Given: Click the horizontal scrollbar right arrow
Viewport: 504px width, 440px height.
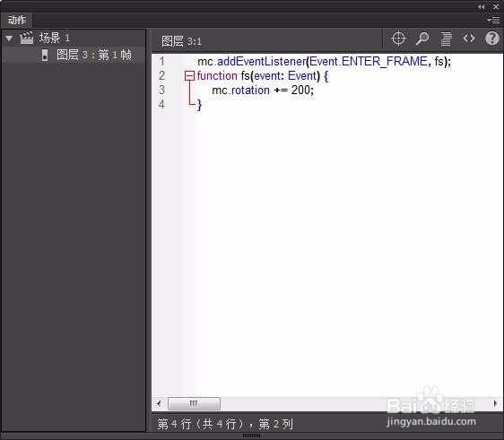Looking at the screenshot, I should [x=495, y=403].
